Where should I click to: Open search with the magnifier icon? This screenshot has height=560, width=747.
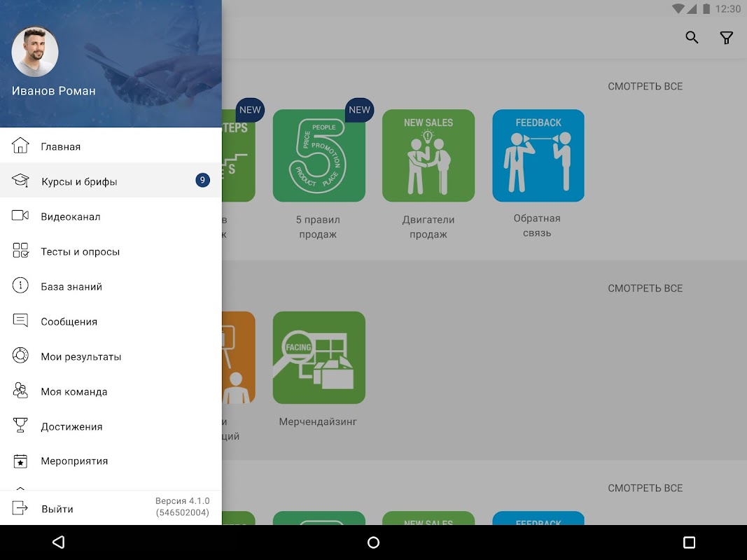point(692,38)
